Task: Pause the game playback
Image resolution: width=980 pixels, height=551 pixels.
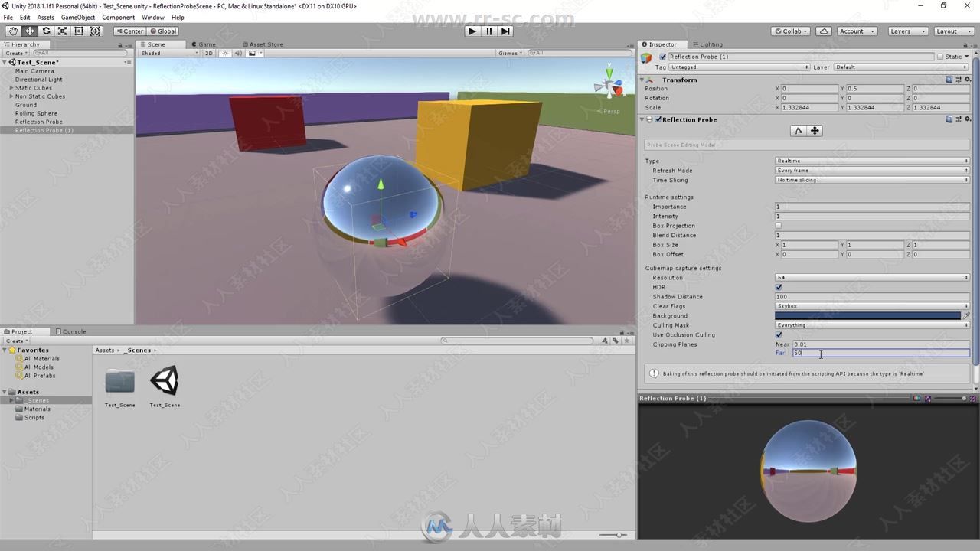Action: click(x=489, y=31)
